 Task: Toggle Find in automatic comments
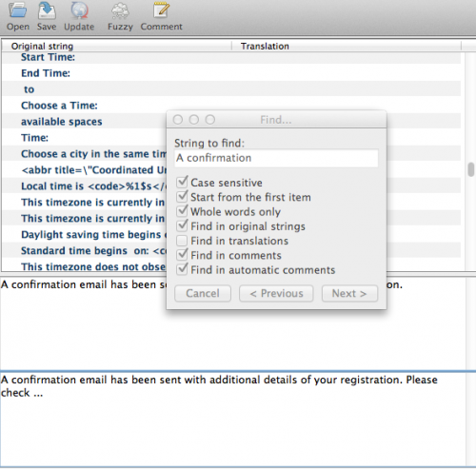[x=182, y=269]
